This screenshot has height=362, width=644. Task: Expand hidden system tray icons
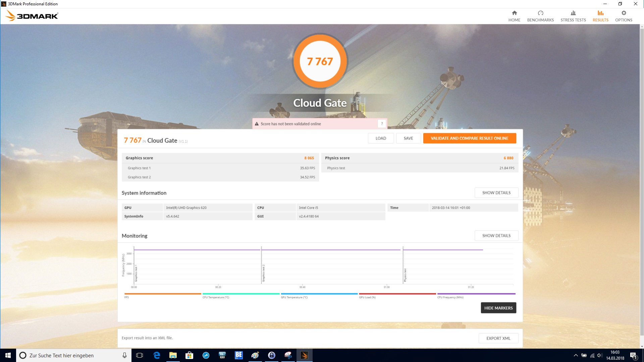(576, 355)
